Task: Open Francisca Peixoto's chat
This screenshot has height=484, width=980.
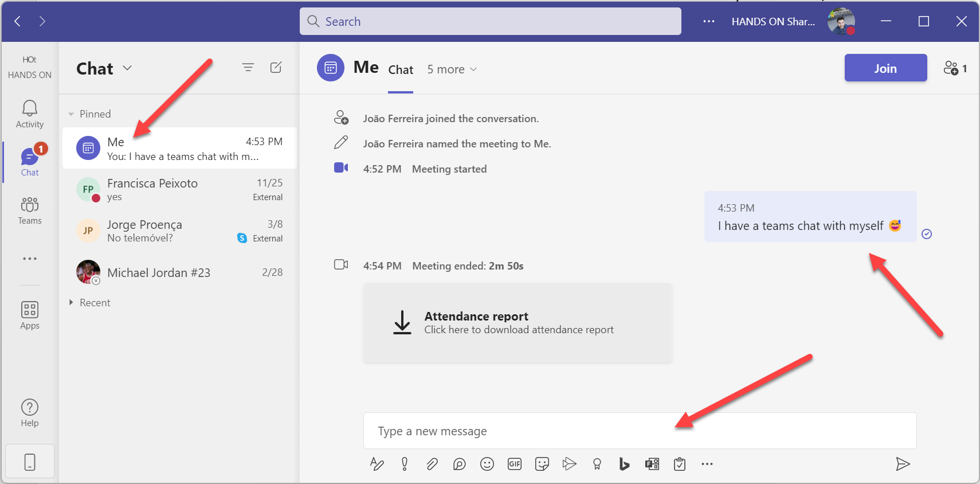Action: [x=179, y=190]
